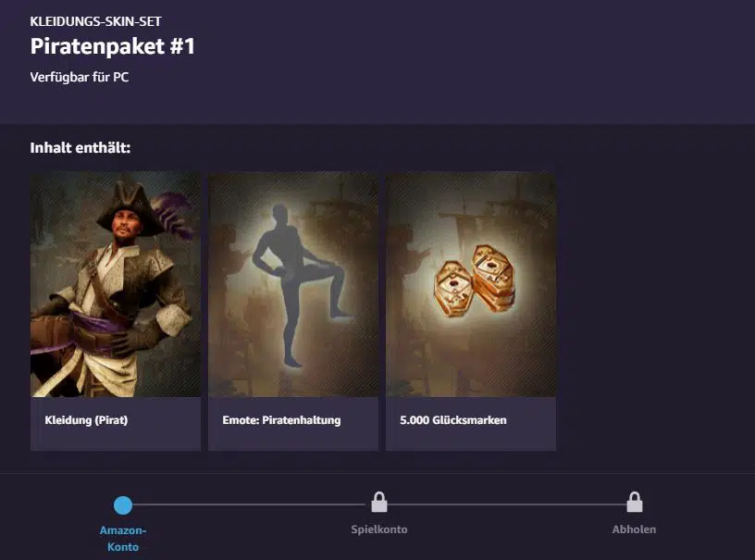
Task: Click the KLEIDUNGS-SKIN-SET category label
Action: coord(96,21)
